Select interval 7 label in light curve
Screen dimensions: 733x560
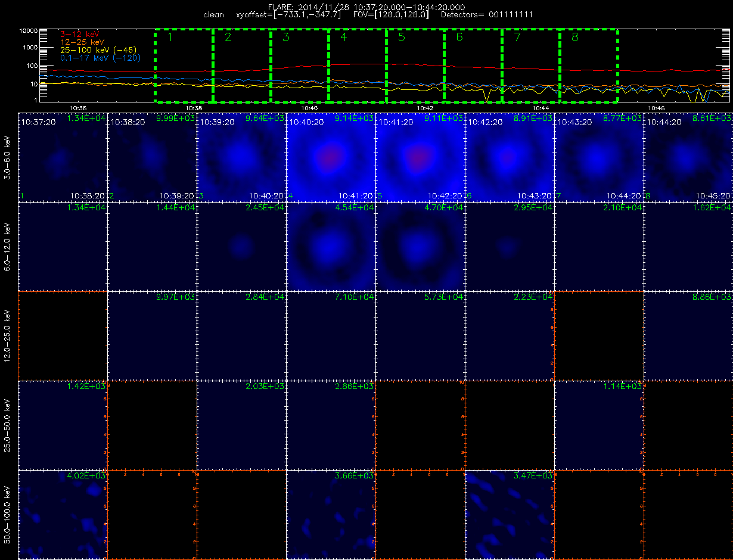(x=517, y=38)
